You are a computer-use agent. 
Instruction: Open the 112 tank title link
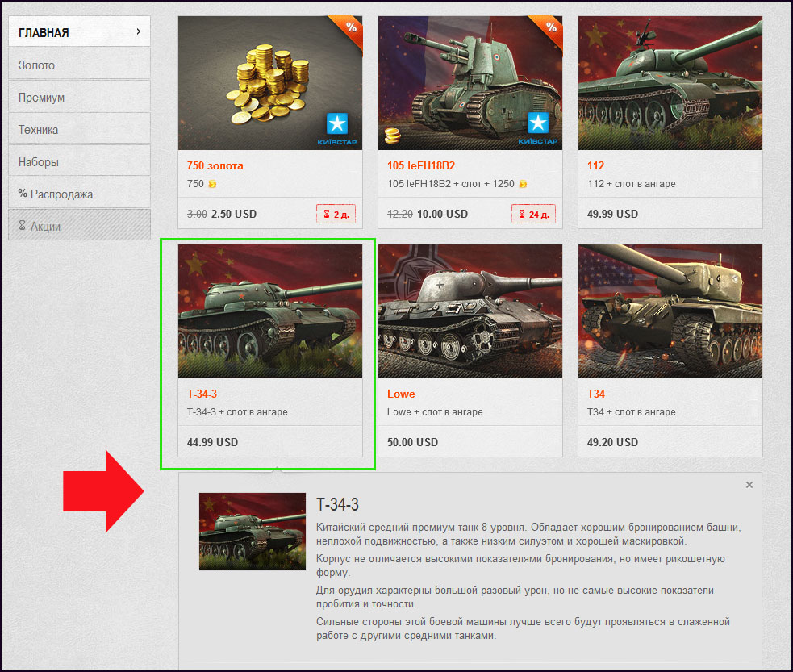tap(596, 165)
